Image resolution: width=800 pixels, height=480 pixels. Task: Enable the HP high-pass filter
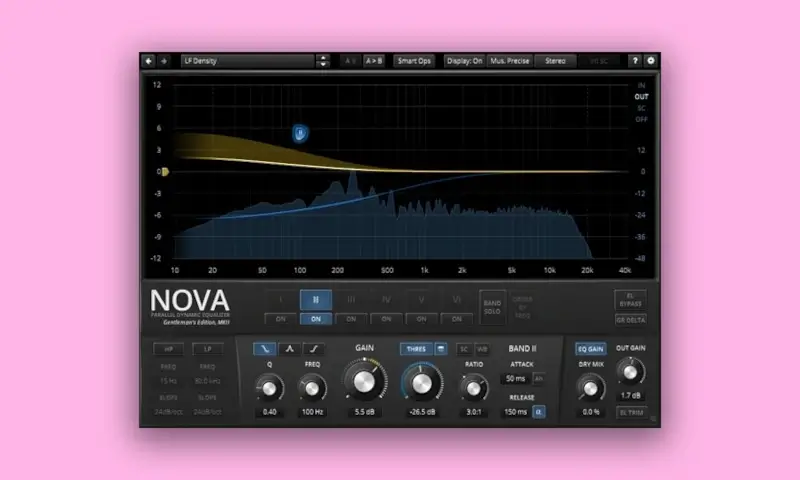tap(168, 349)
